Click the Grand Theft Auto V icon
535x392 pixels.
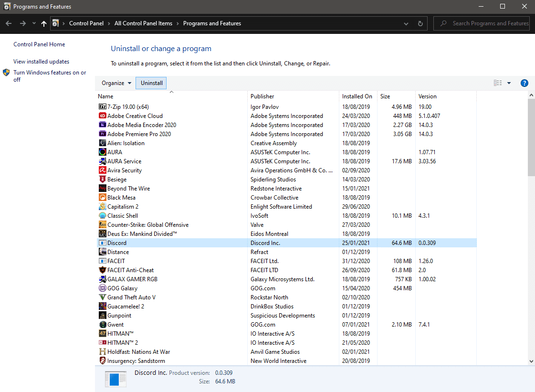click(102, 297)
